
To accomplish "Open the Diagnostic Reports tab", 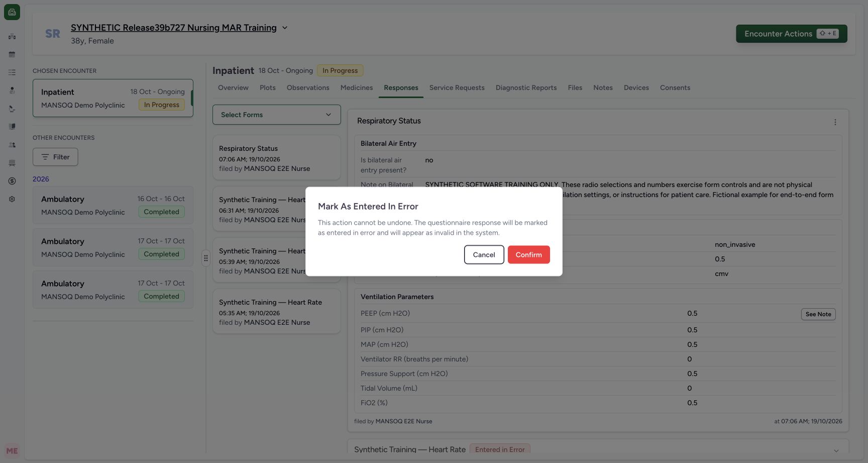I will 526,87.
